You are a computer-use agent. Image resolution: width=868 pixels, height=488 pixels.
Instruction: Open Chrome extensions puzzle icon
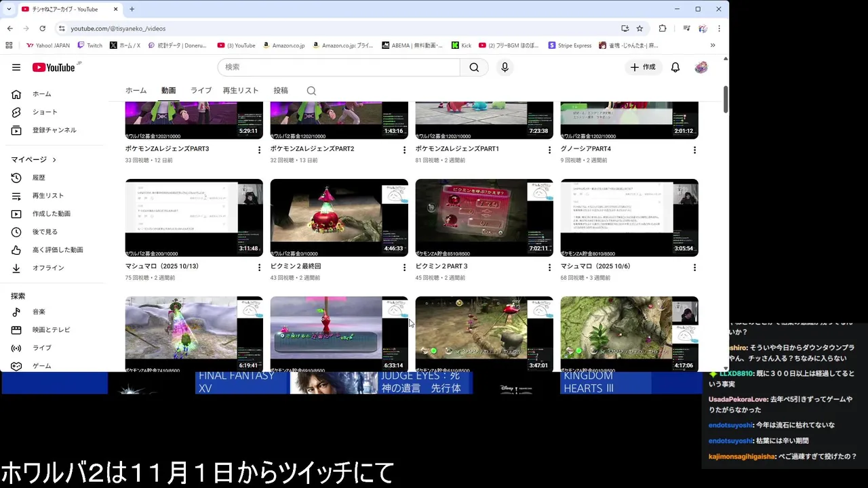click(663, 28)
